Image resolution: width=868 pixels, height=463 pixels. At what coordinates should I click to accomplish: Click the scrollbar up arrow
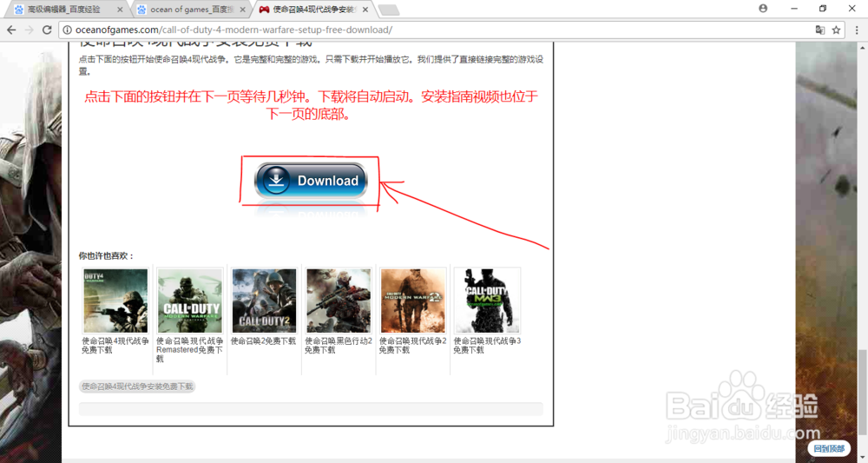[863, 48]
